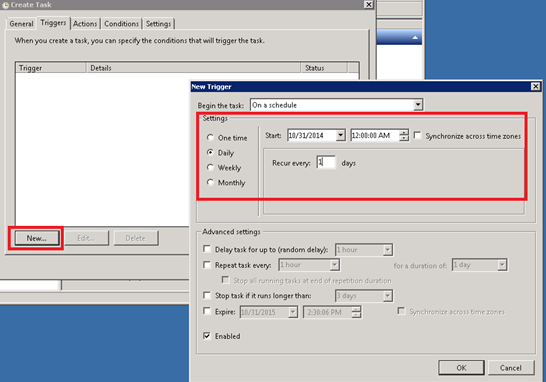
Task: Enable Repeat task every checkbox
Action: click(207, 265)
